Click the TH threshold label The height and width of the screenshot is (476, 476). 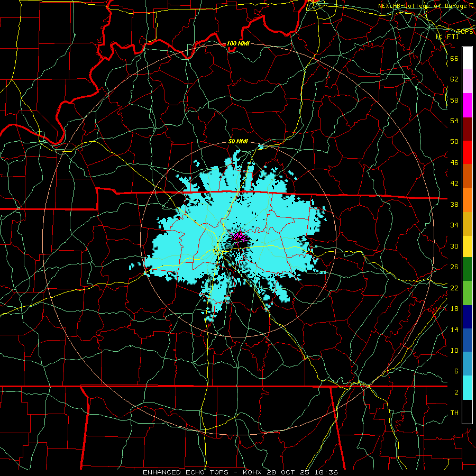(x=454, y=413)
